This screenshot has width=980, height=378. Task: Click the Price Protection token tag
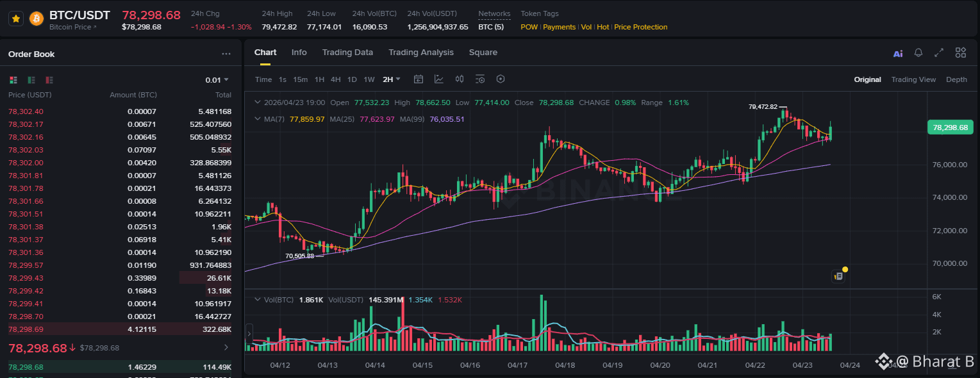pos(641,27)
